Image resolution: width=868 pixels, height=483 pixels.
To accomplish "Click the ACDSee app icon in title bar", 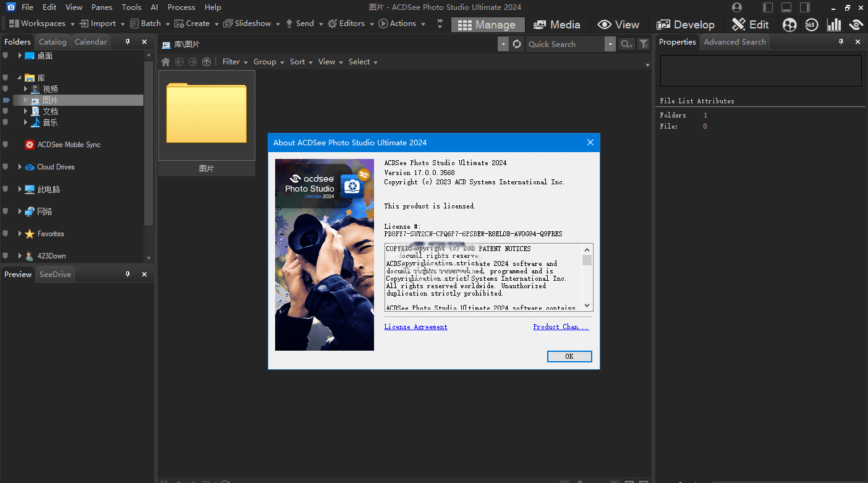I will 11,7.
